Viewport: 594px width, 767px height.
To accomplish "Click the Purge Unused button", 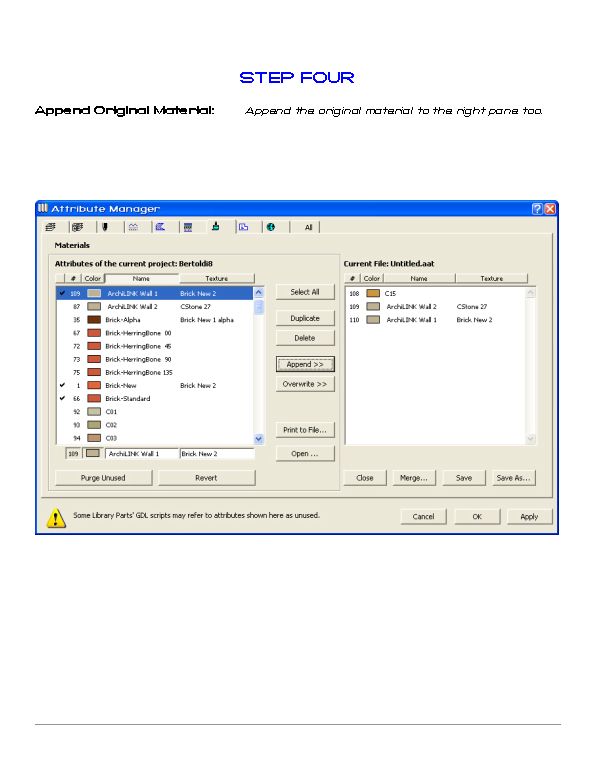I will 103,478.
